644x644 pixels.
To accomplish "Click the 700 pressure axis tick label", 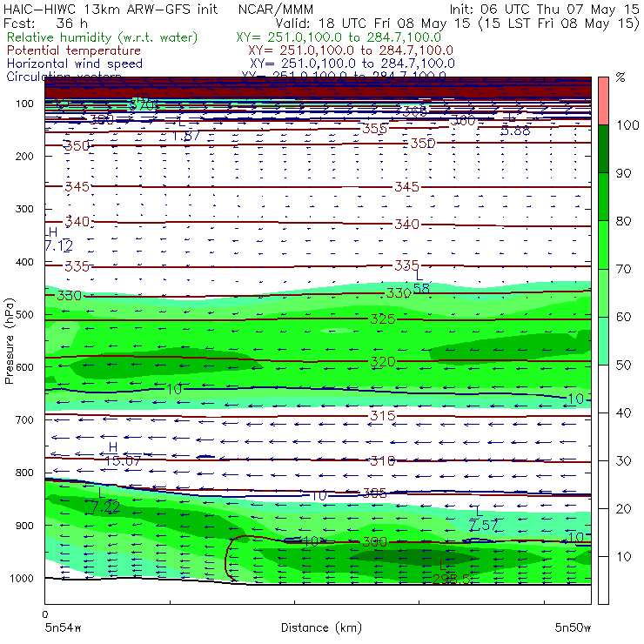I will [24, 419].
